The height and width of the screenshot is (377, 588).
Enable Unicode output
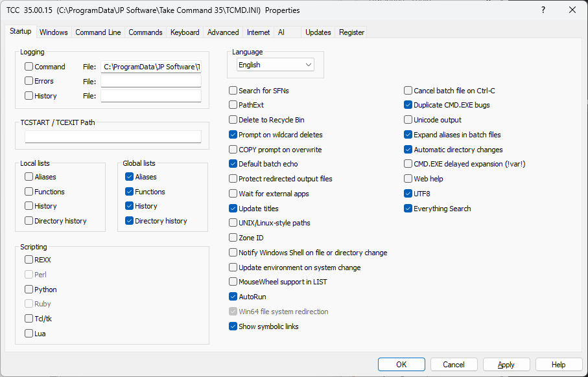pyautogui.click(x=408, y=120)
